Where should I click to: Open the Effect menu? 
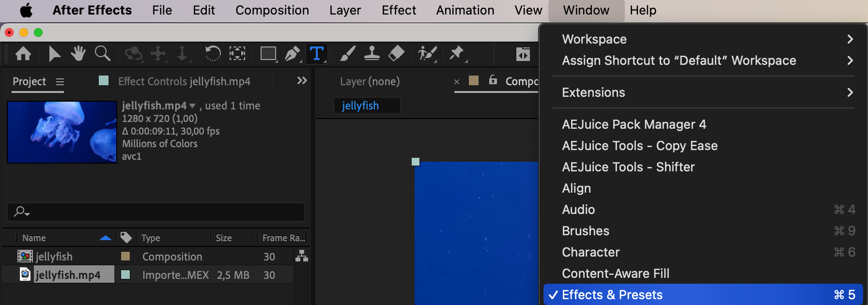point(399,10)
